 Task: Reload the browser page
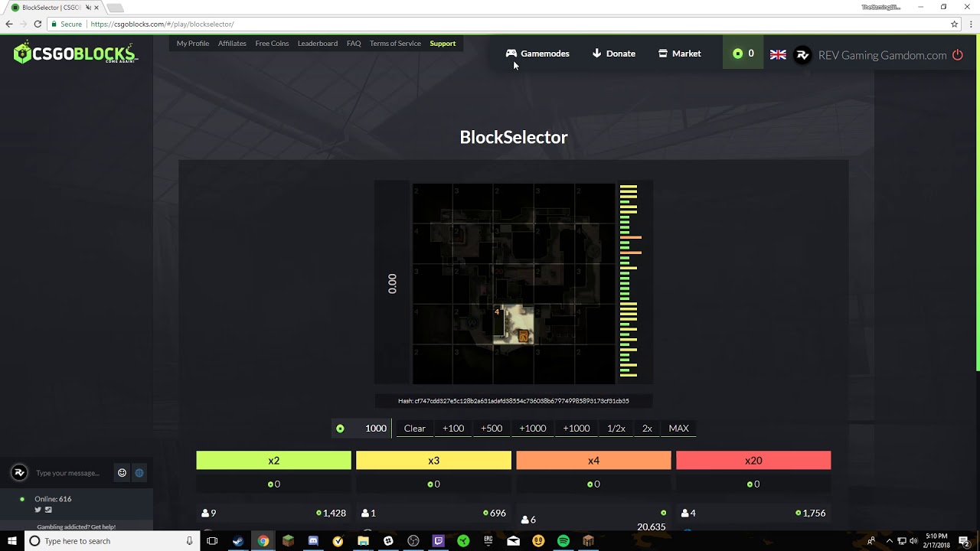[38, 24]
